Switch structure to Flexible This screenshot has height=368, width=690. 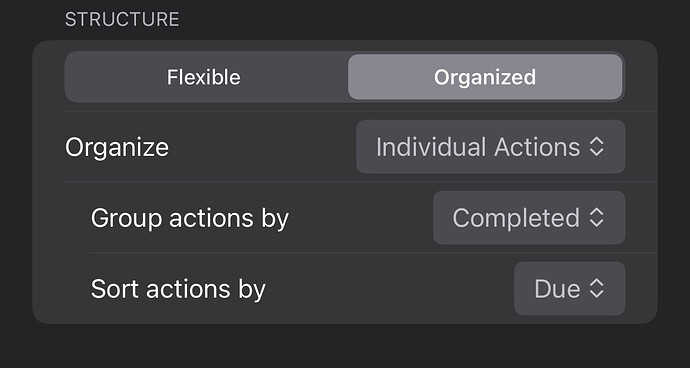[204, 77]
